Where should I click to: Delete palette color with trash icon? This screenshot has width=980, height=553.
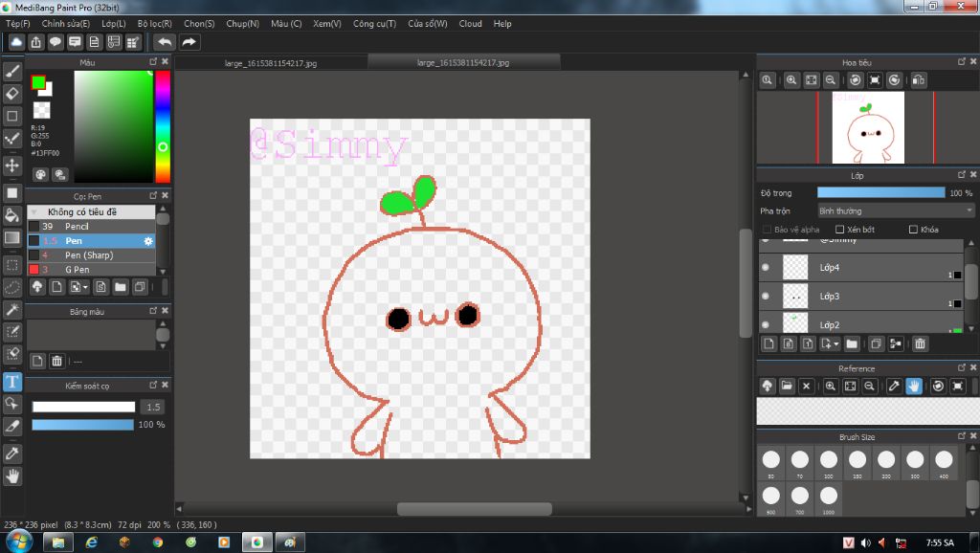56,361
